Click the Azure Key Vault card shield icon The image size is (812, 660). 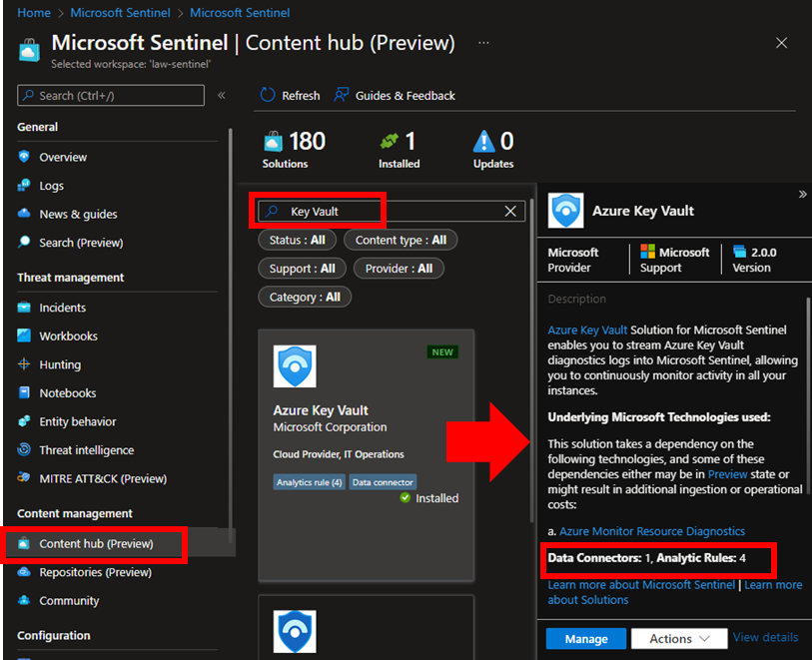click(x=295, y=366)
